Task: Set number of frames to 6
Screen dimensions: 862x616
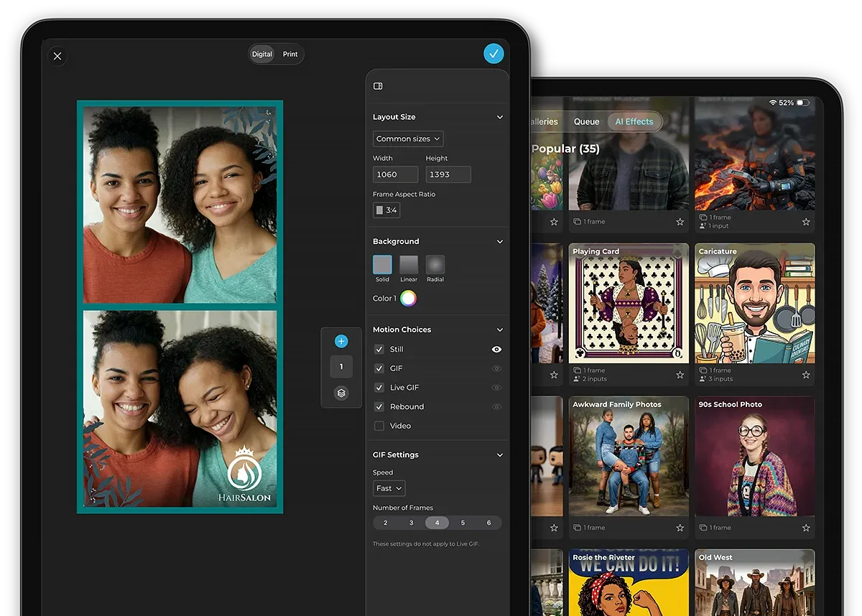Action: point(488,523)
